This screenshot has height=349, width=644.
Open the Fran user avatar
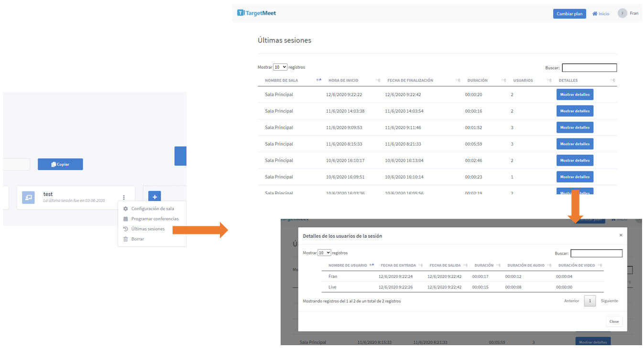point(622,13)
